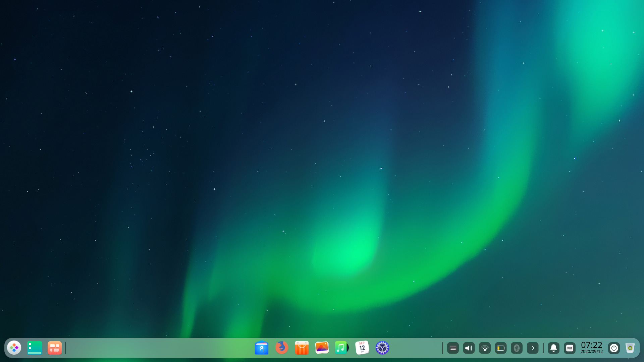Mute the system volume

click(x=469, y=348)
